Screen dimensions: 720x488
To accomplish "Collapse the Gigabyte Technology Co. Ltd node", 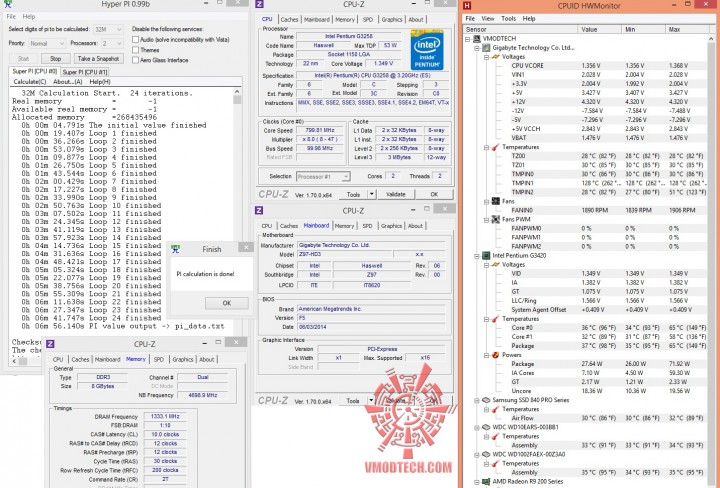I will [477, 48].
